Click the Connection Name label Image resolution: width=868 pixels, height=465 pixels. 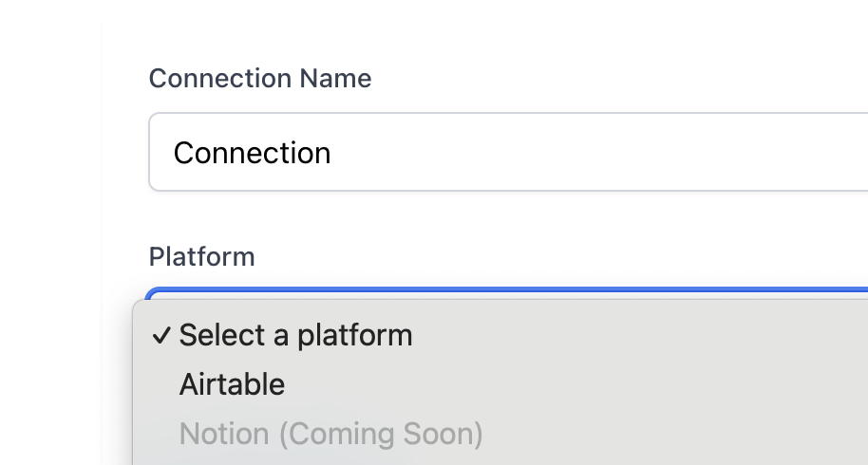click(260, 79)
